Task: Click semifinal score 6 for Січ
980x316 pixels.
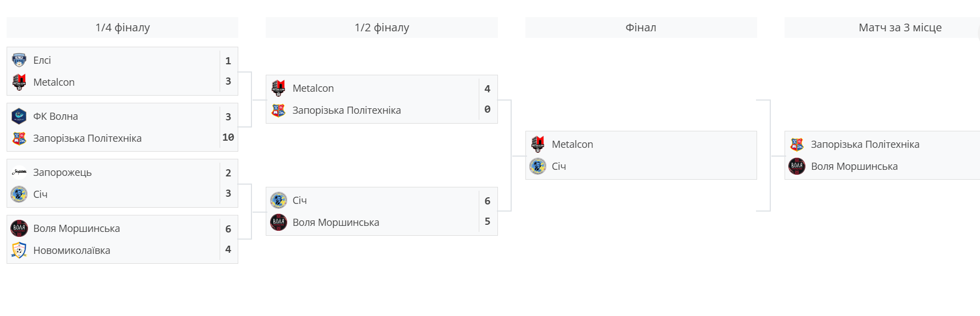Action: [x=488, y=201]
